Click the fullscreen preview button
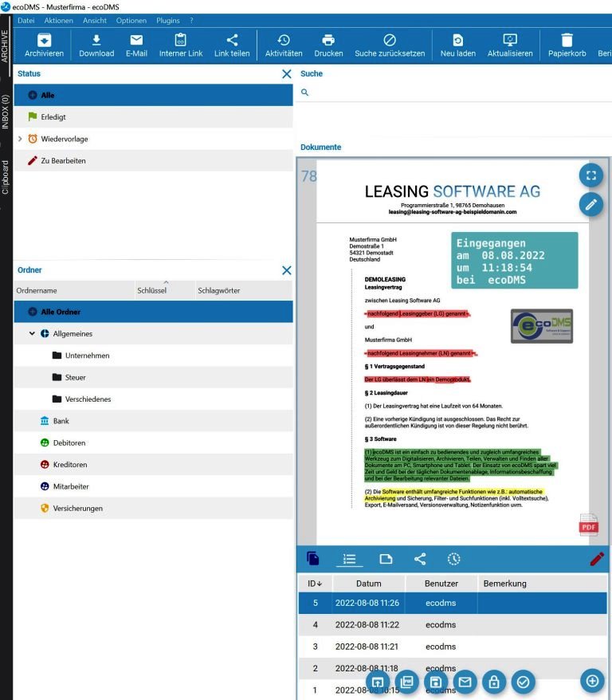Screen dimensions: 612x700 point(591,175)
